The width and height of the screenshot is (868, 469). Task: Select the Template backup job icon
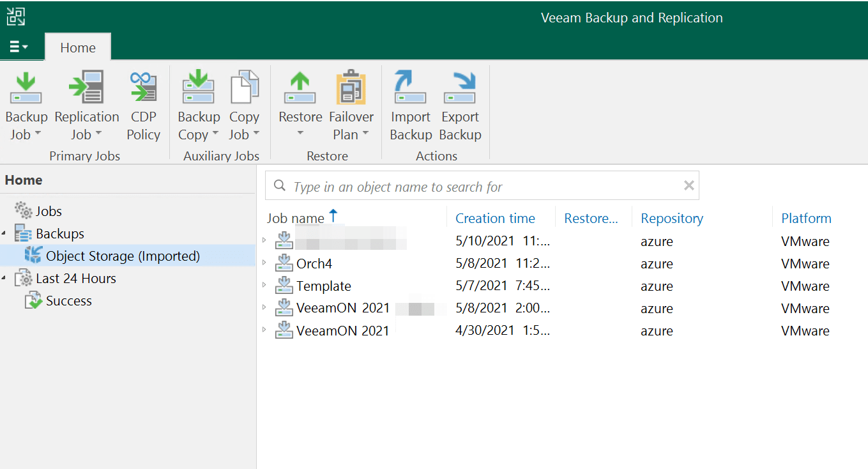point(284,286)
